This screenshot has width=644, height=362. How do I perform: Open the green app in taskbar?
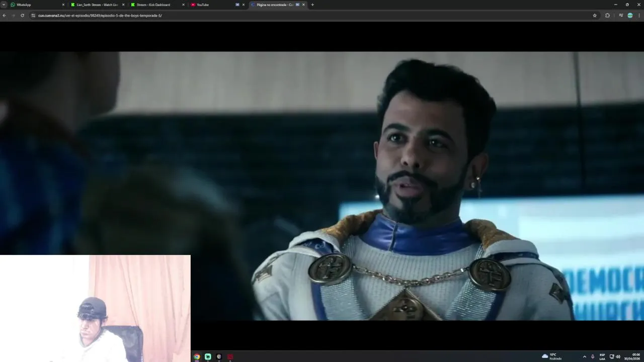[208, 356]
